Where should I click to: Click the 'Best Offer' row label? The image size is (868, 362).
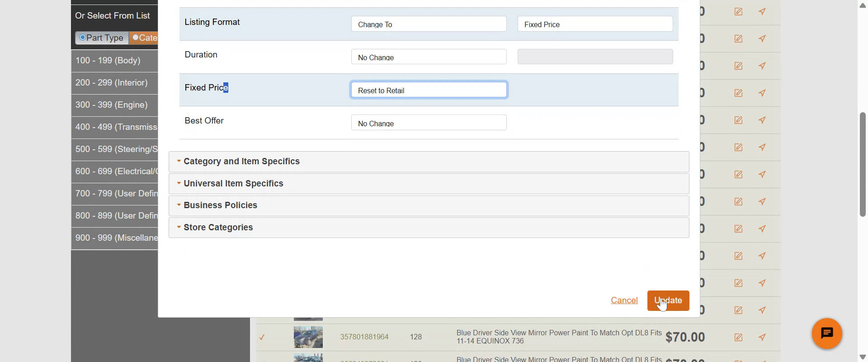tap(204, 121)
